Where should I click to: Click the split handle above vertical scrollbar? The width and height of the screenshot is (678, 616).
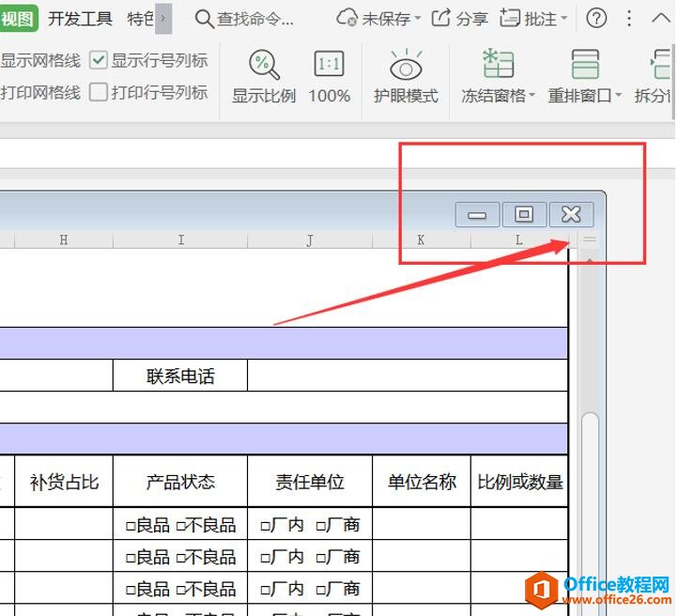click(x=590, y=239)
